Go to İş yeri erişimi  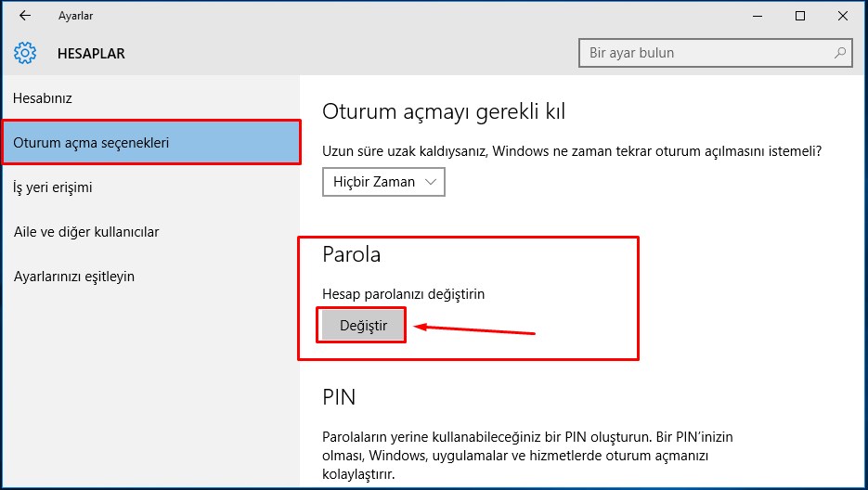pos(53,187)
